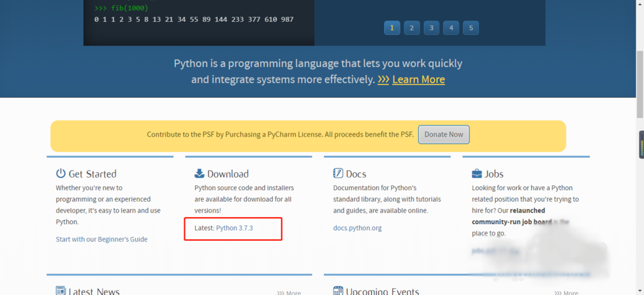Switch to code slide 1
Screen dimensions: 644x295
click(392, 28)
